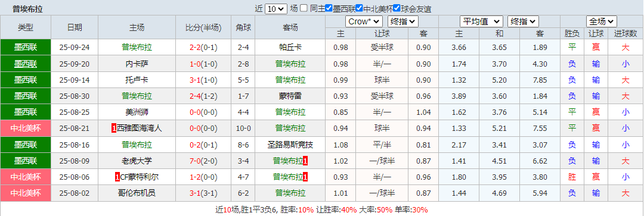This screenshot has width=644, height=216.
Task: Click the 0-2(0-1) score against 圣路易斯竞技
Action: point(203,145)
